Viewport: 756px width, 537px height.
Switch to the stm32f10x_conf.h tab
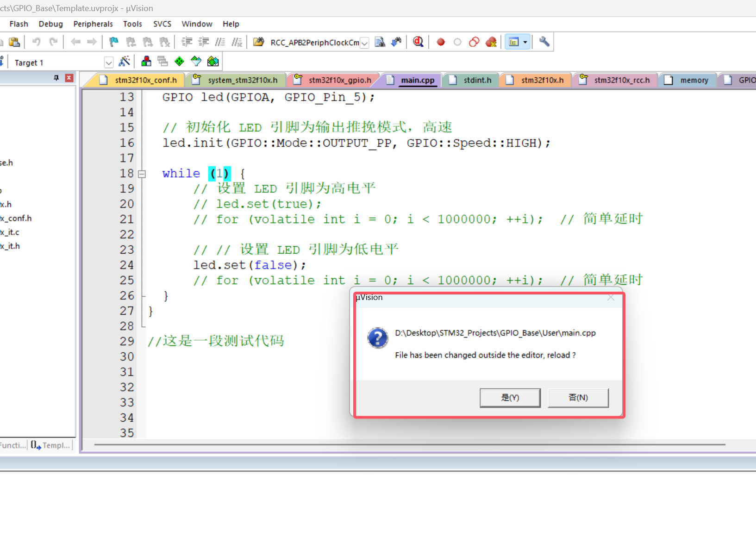point(138,80)
